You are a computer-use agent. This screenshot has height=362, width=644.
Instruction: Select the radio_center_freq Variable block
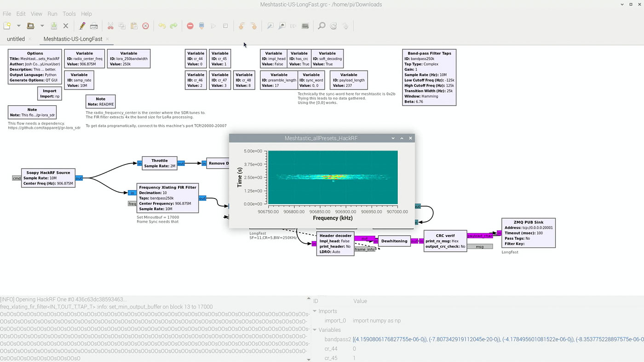84,59
